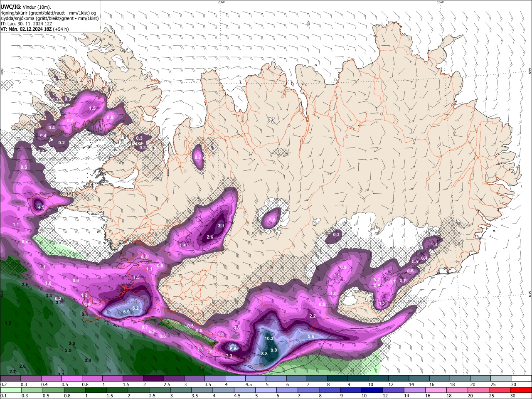
Task: Click the 9.9 precipitation value on the map
Action: click(273, 350)
